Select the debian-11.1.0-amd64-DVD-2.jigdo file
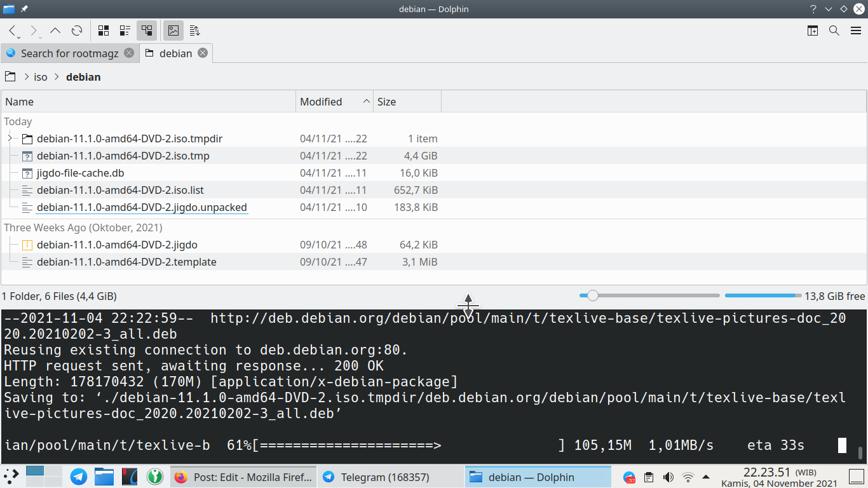 click(x=117, y=245)
